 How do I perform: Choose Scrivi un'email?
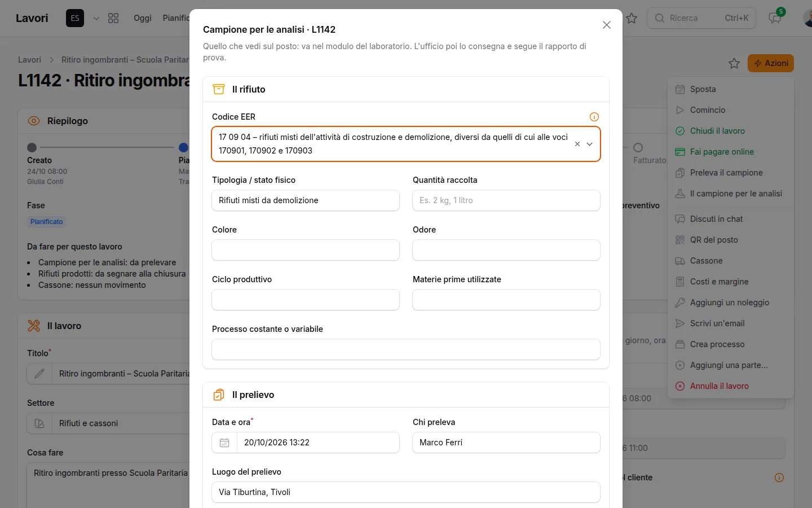[731, 323]
